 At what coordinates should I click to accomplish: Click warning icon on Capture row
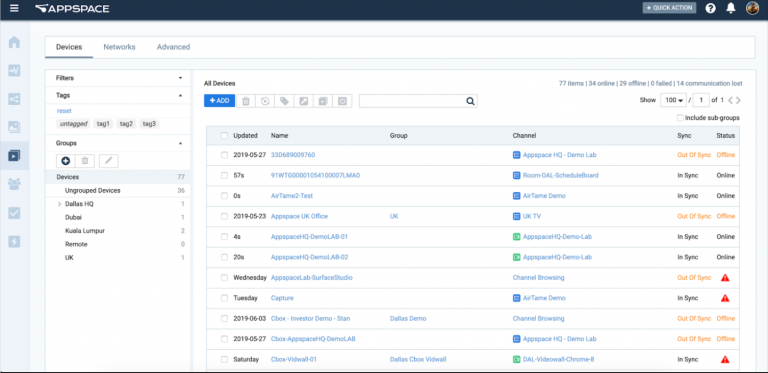point(725,298)
